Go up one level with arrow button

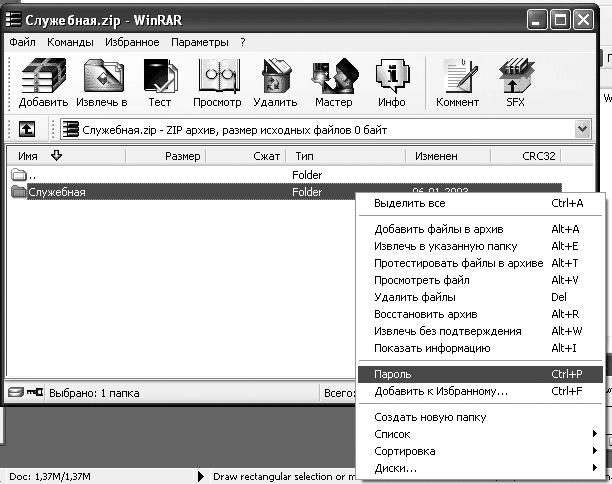27,129
